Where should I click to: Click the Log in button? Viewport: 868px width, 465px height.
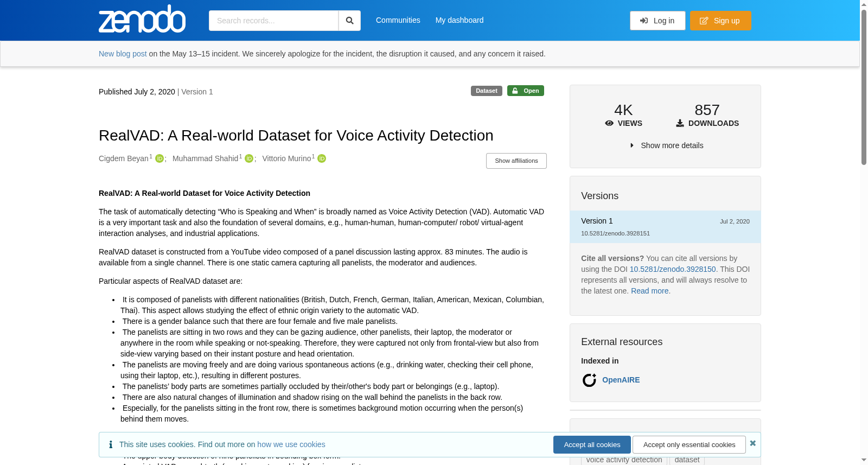point(658,21)
